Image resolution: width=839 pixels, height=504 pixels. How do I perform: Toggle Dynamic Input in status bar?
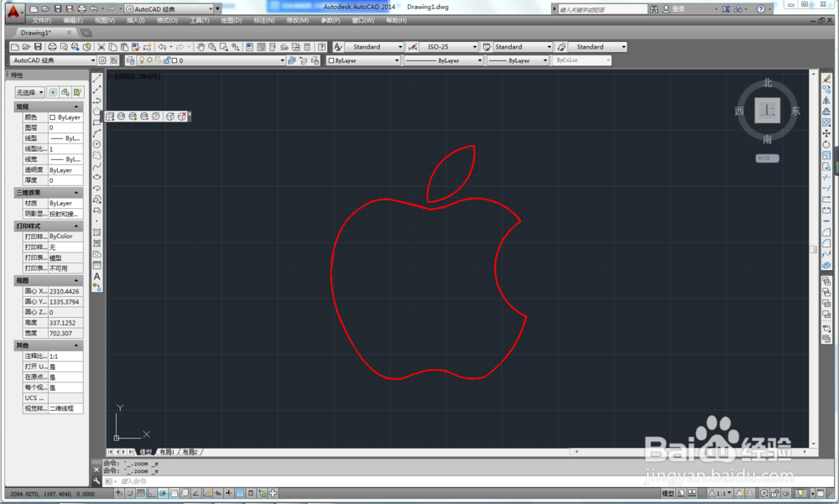point(218,493)
